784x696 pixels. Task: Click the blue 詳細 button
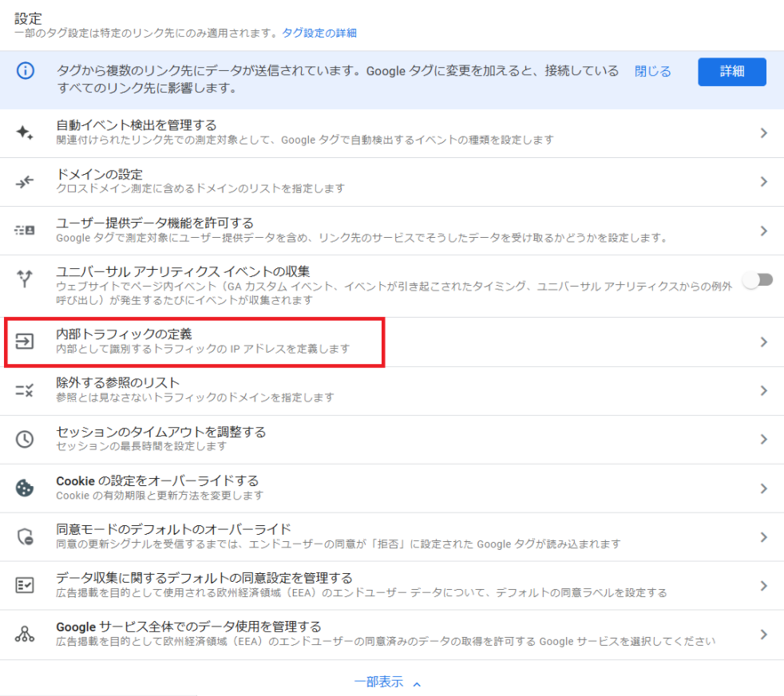[732, 72]
